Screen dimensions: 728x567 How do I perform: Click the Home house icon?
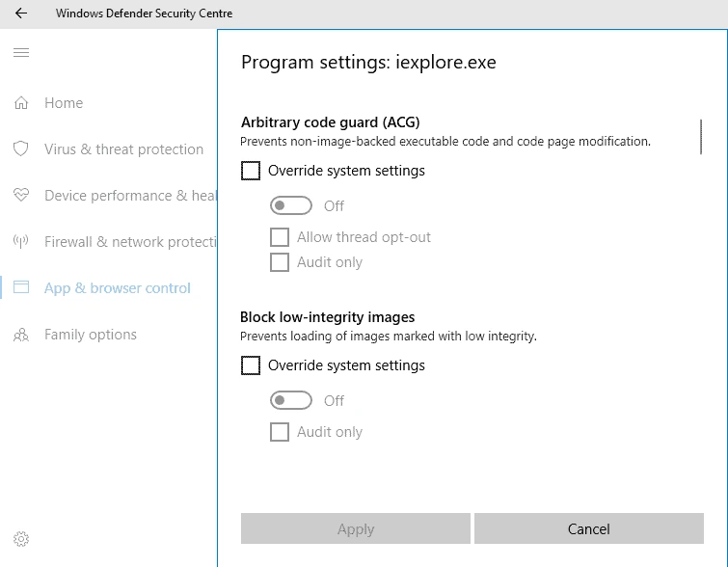[21, 102]
